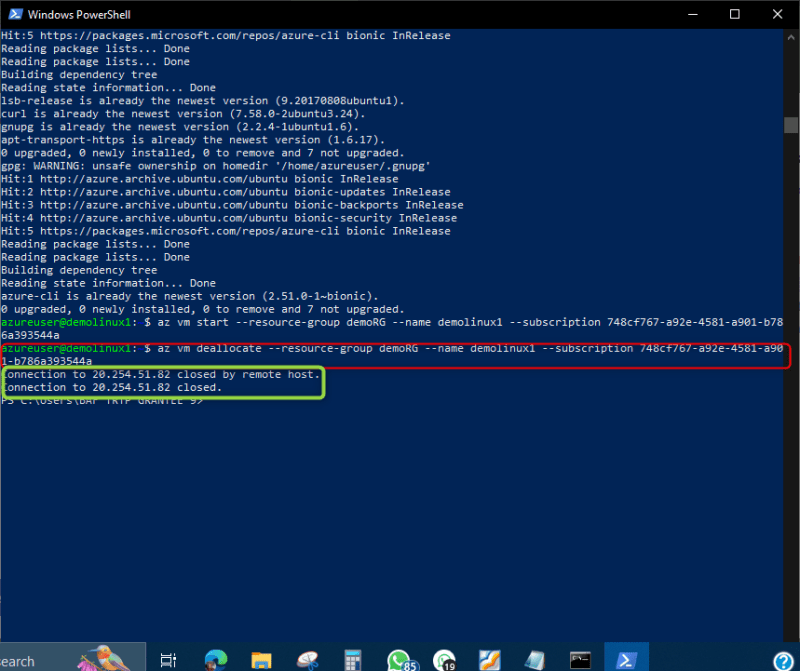Screen dimensions: 800x671
Task: Click 'closed by remote host.' message line
Action: point(161,375)
